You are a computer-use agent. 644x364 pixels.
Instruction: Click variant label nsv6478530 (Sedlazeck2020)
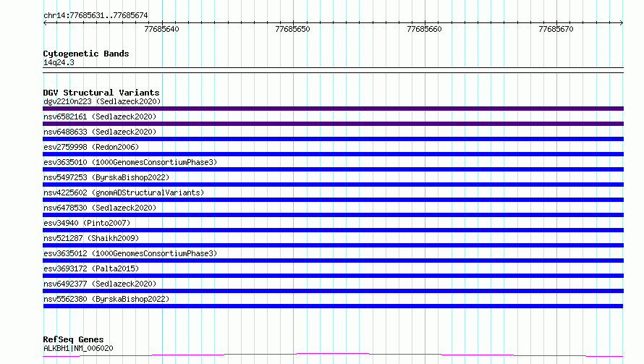tap(100, 208)
